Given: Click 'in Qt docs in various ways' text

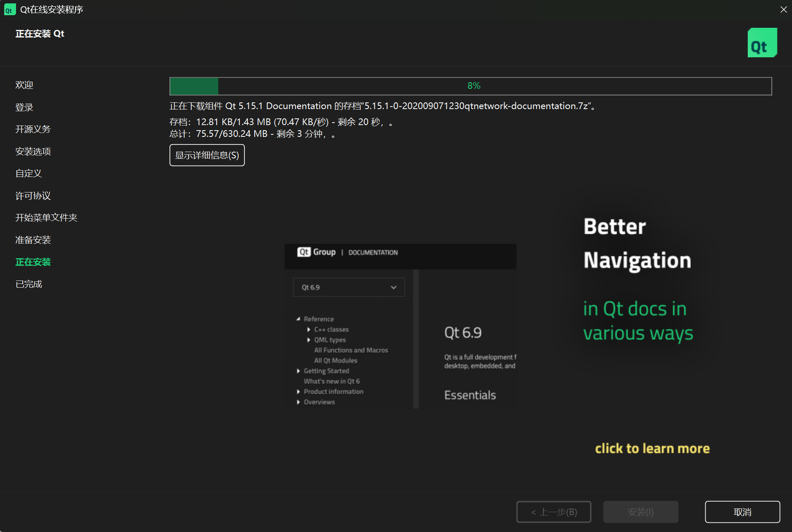Looking at the screenshot, I should point(638,321).
